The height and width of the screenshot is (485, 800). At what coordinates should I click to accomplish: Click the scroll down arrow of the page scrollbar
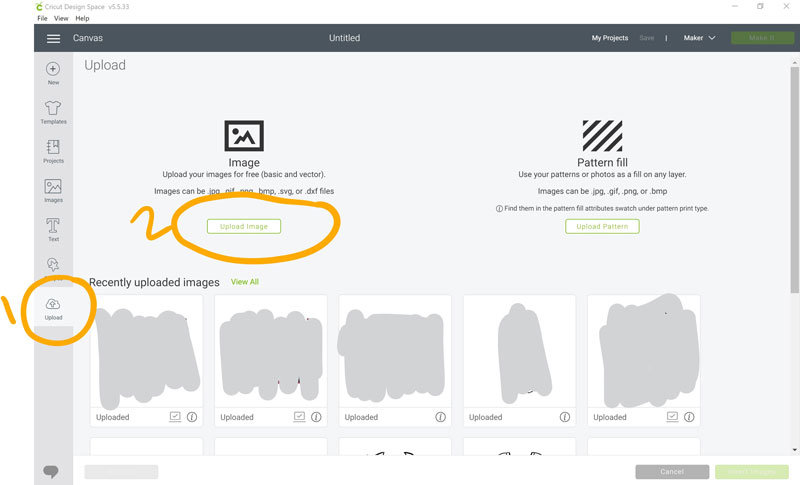(x=794, y=450)
